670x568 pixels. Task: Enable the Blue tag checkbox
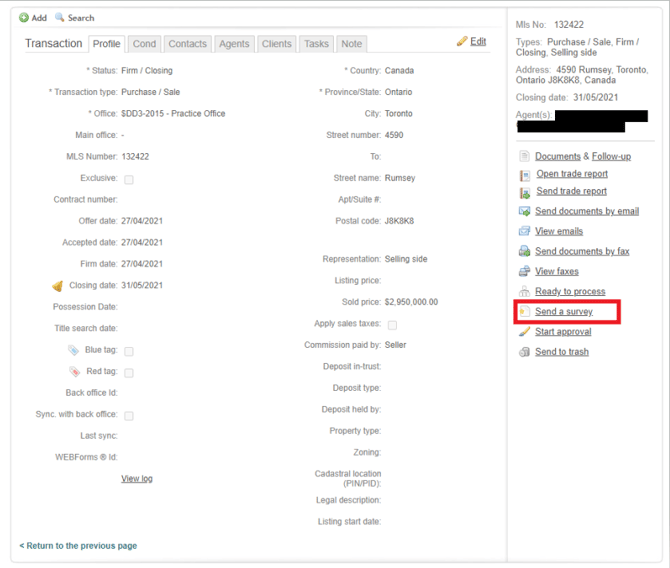click(129, 351)
